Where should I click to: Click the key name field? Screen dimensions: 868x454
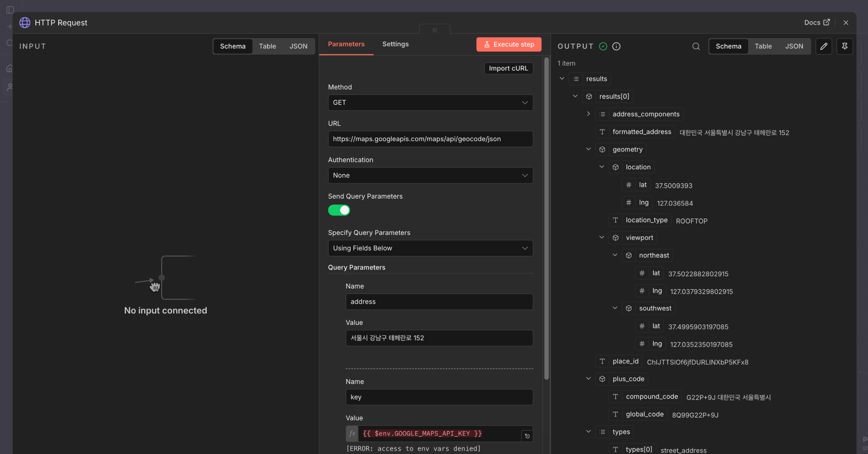[x=439, y=397]
